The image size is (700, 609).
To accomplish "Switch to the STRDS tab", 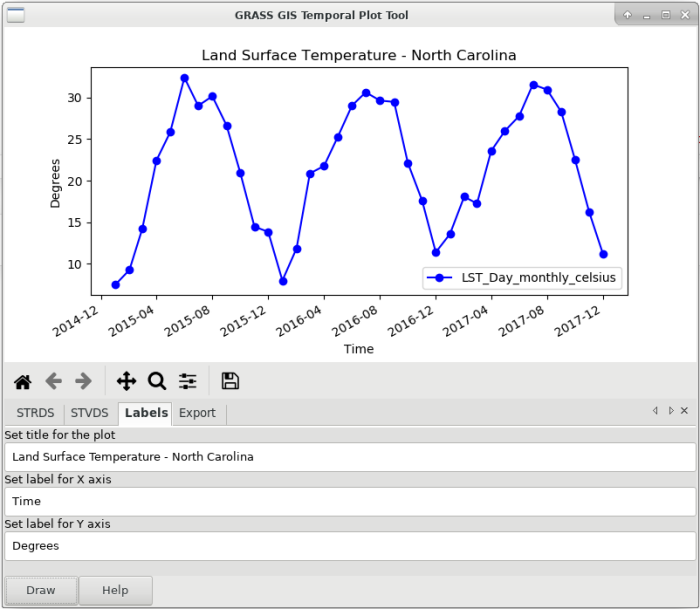I will (34, 413).
